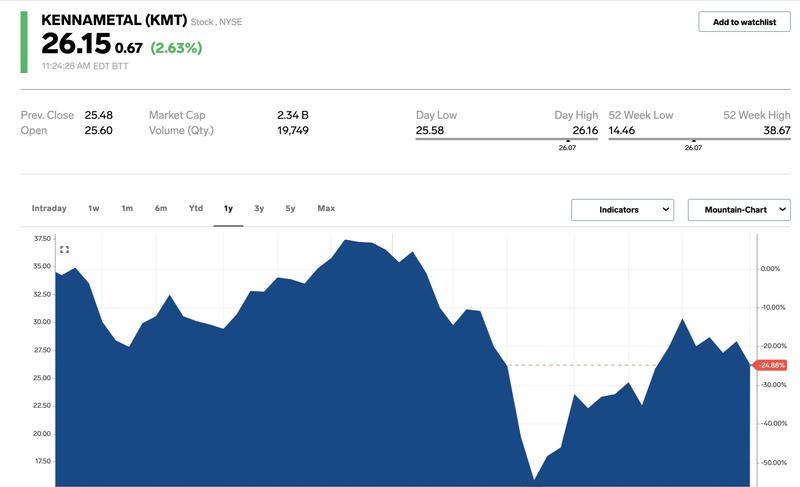Image resolution: width=800 pixels, height=487 pixels.
Task: Open the Indicators dropdown
Action: 622,210
